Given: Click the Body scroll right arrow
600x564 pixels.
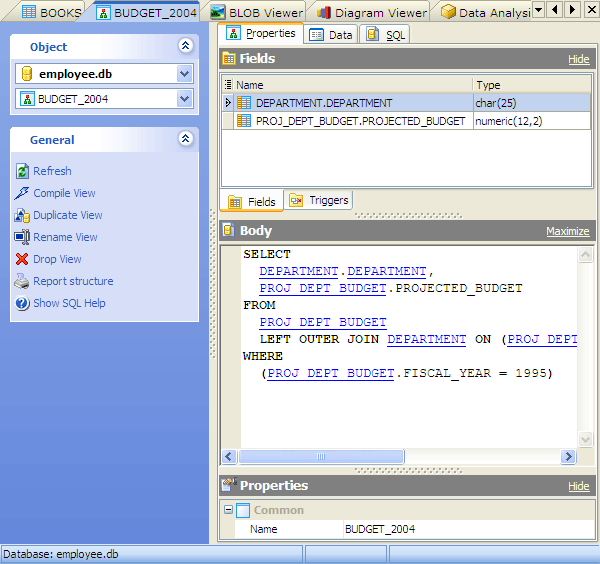Looking at the screenshot, I should 568,456.
